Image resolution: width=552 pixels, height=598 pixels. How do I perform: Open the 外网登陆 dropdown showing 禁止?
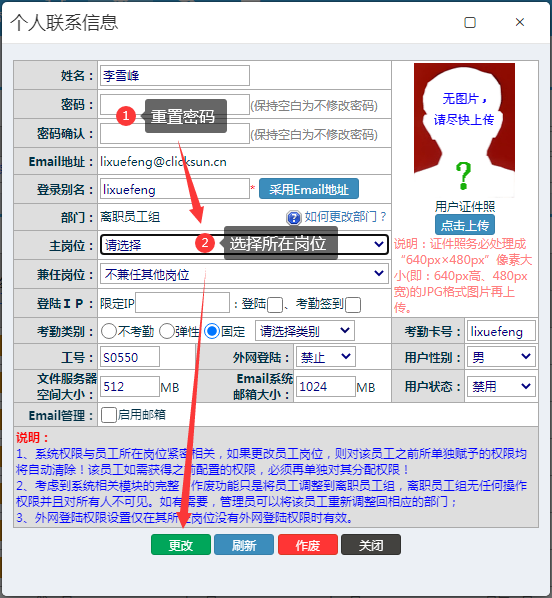[326, 357]
